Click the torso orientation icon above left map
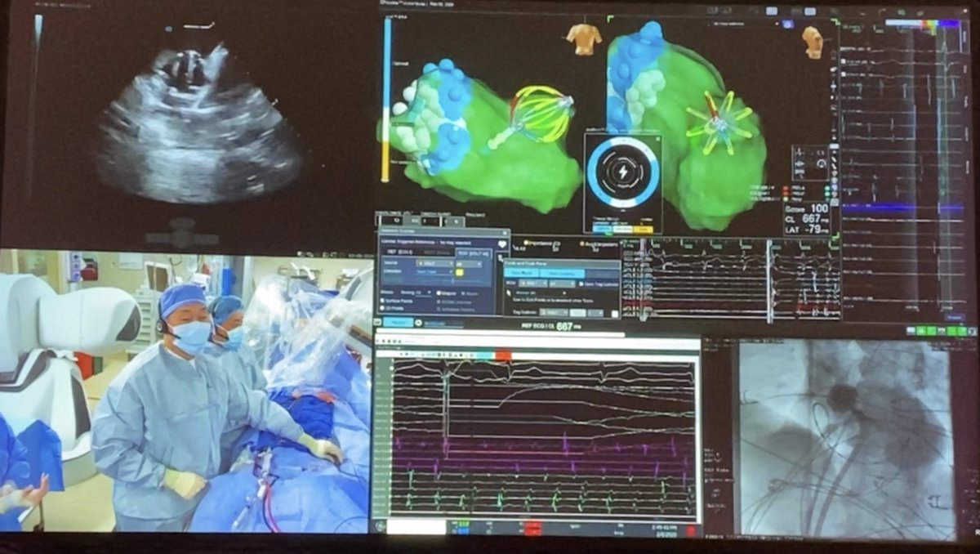Screen dimensions: 980x554 click(x=583, y=38)
